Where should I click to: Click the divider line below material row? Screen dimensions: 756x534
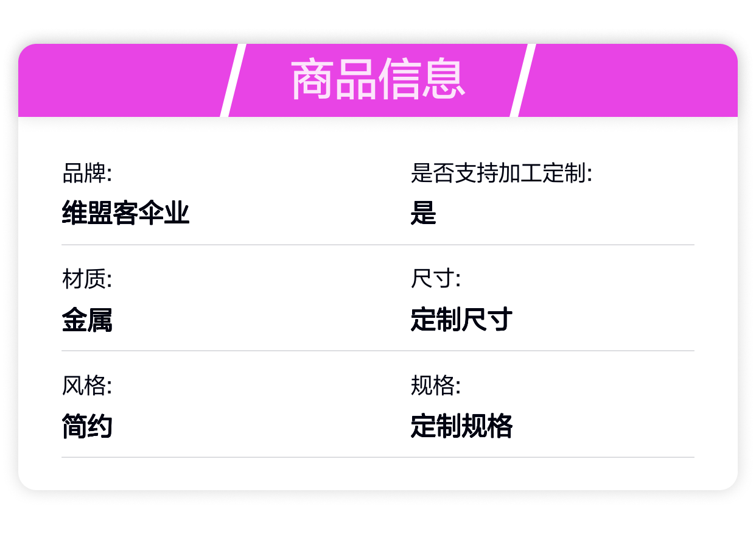pos(378,351)
